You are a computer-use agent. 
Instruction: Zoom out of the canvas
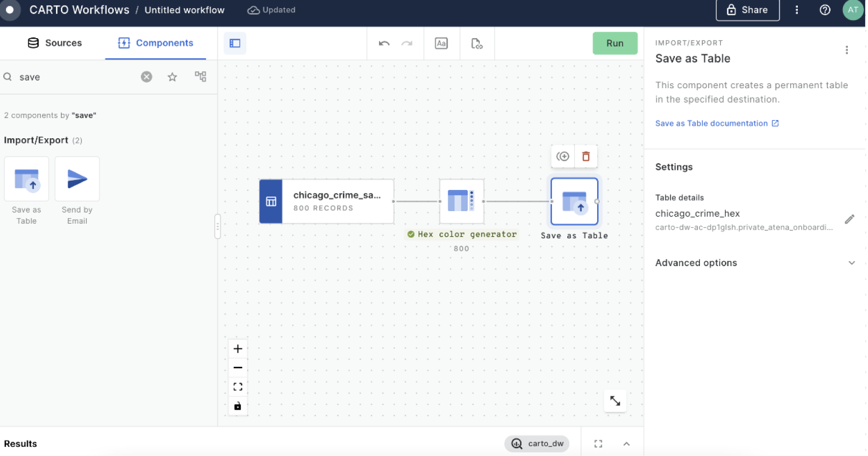pyautogui.click(x=238, y=368)
